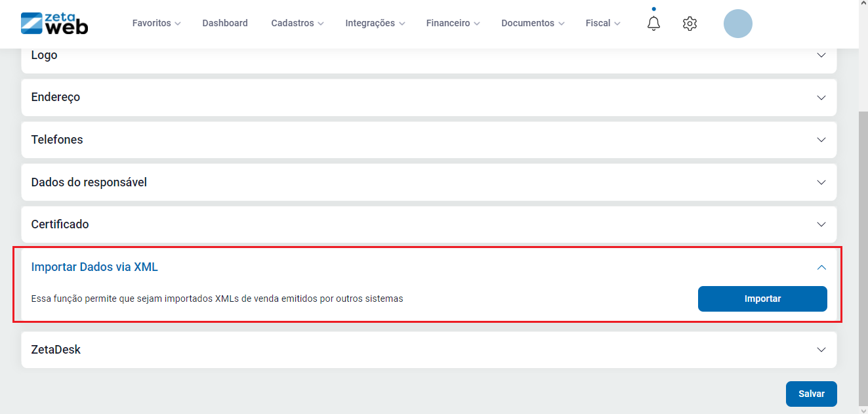The image size is (868, 414).
Task: Open the Financeiro menu
Action: click(x=453, y=23)
